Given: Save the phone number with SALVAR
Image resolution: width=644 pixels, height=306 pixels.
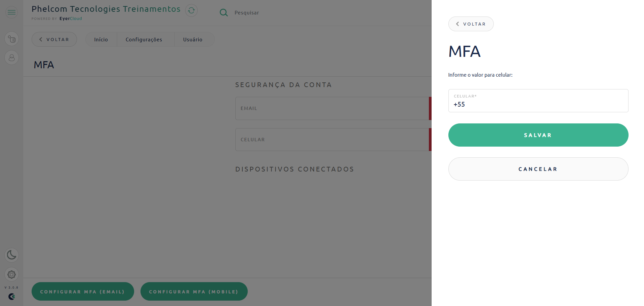Looking at the screenshot, I should click(x=538, y=135).
